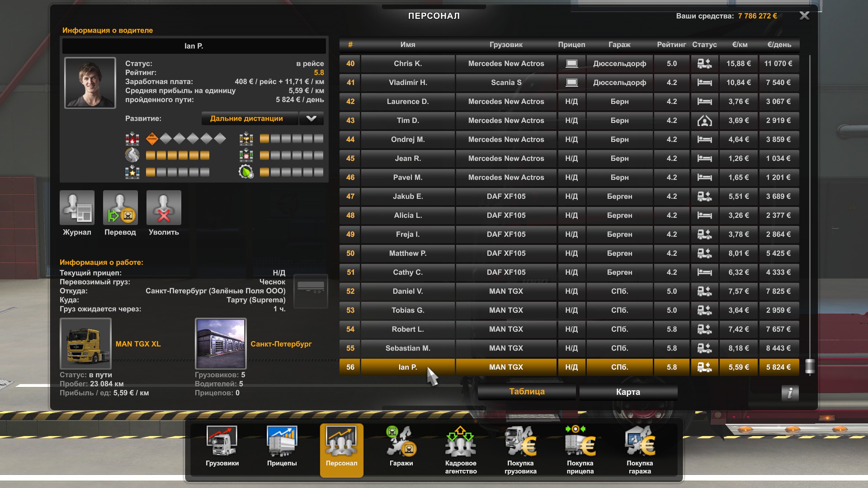
Task: Click the info 'i' button
Action: point(790,393)
